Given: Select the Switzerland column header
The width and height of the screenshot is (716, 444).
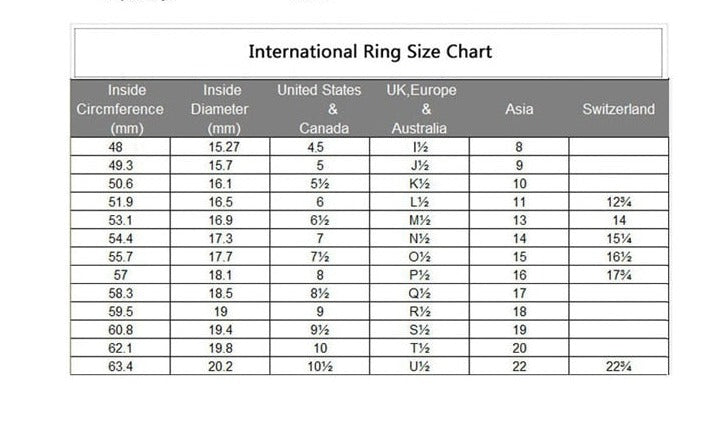Looking at the screenshot, I should (x=618, y=108).
